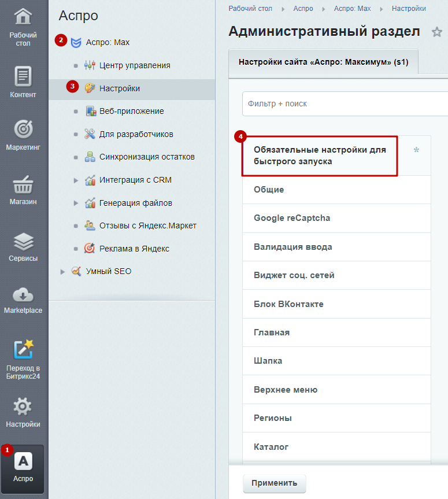Image resolution: width=448 pixels, height=499 pixels.
Task: Open the Виджет соц. сетей section
Action: click(x=336, y=275)
